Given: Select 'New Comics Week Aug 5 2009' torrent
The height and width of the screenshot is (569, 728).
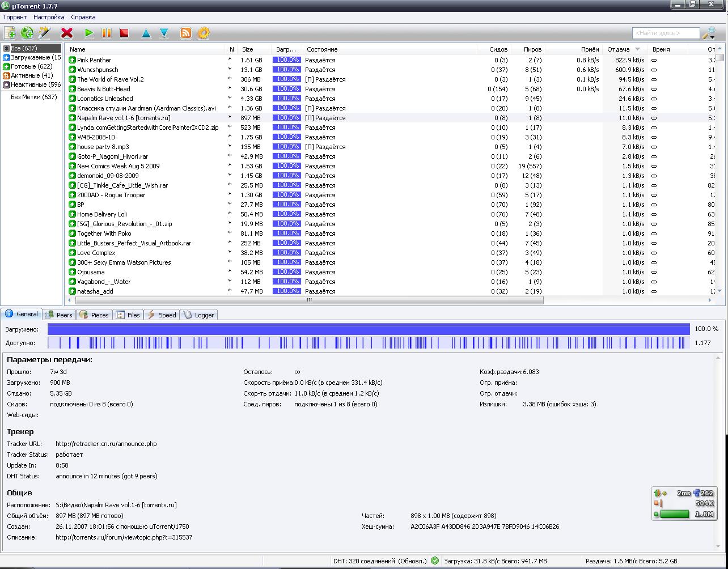Looking at the screenshot, I should (x=390, y=166).
